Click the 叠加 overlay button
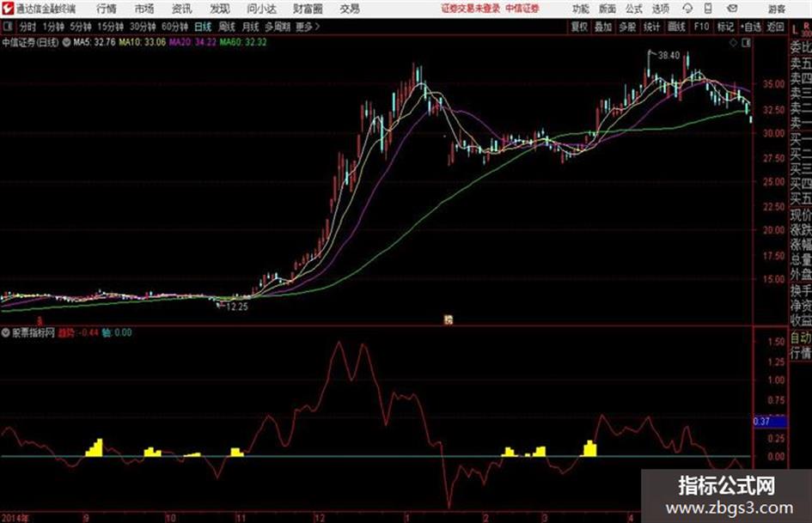This screenshot has width=812, height=523. 603,27
